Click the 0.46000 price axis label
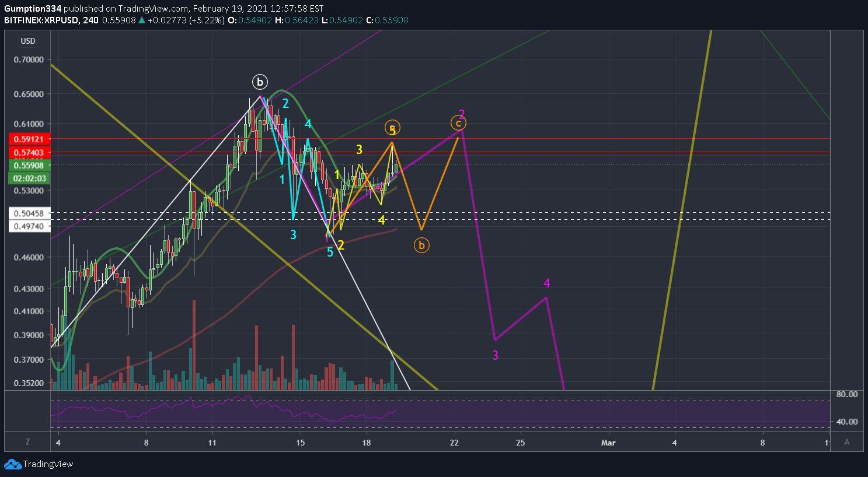Image resolution: width=868 pixels, height=477 pixels. coord(29,257)
